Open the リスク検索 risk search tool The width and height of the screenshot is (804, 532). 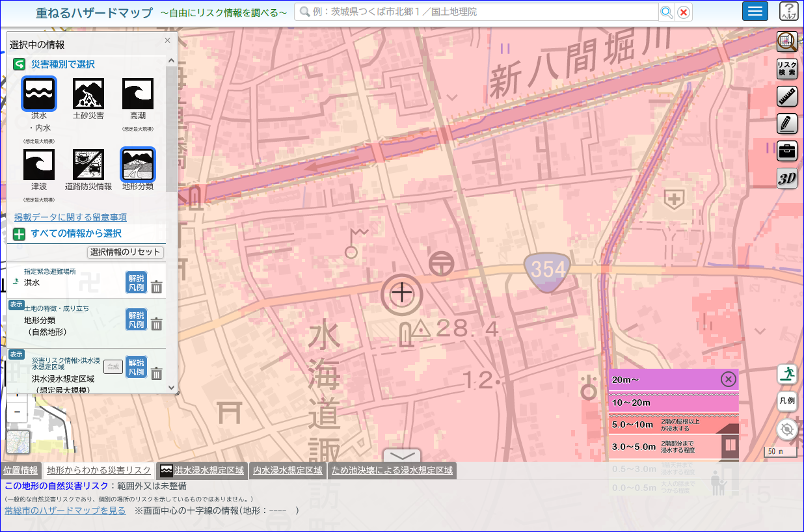pos(787,69)
